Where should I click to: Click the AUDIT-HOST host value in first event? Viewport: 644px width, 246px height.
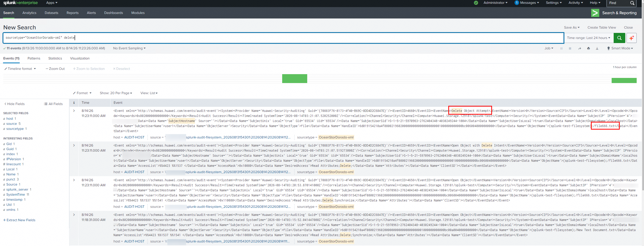click(x=134, y=137)
